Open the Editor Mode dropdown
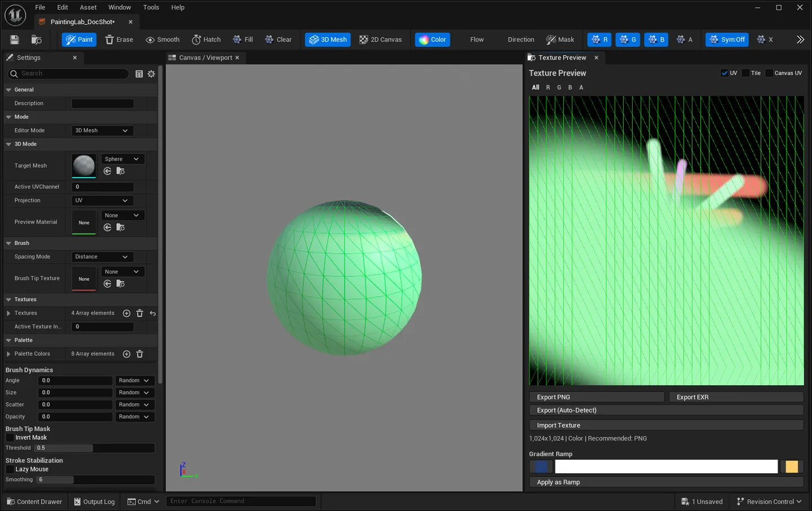812x511 pixels. [102, 130]
